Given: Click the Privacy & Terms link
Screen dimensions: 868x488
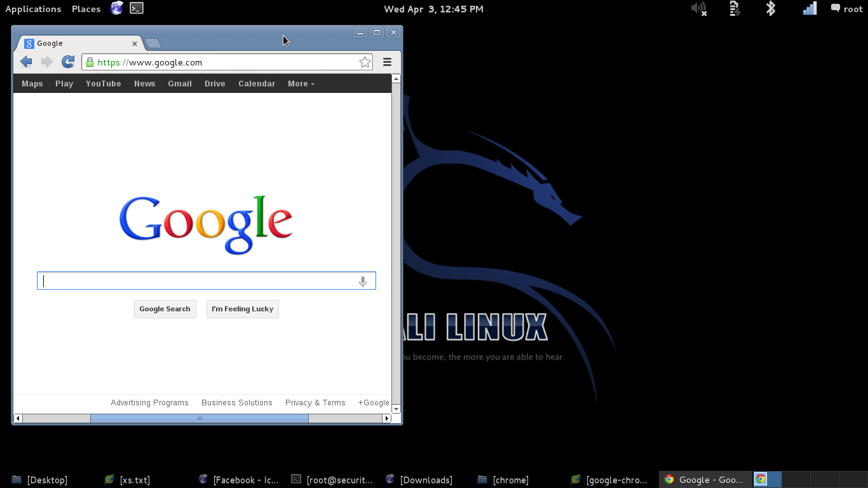Looking at the screenshot, I should (315, 403).
